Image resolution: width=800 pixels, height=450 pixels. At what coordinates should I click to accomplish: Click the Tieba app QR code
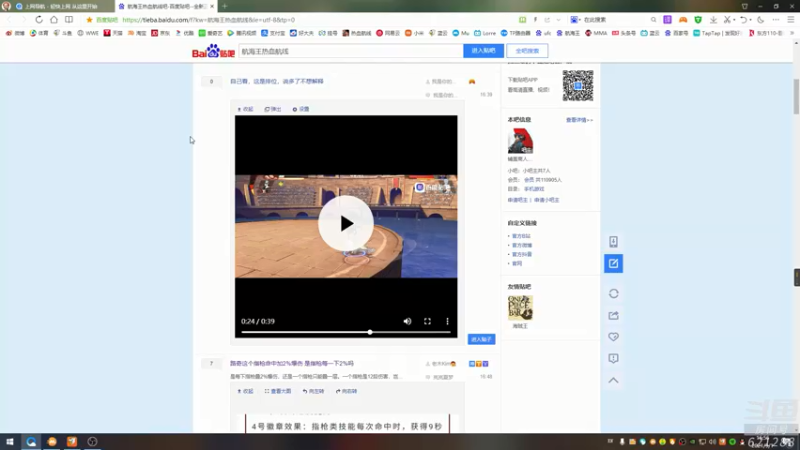click(x=578, y=85)
